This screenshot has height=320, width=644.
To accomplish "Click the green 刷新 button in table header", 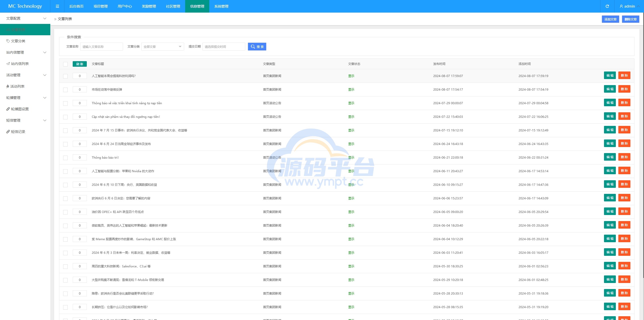I will pos(80,64).
